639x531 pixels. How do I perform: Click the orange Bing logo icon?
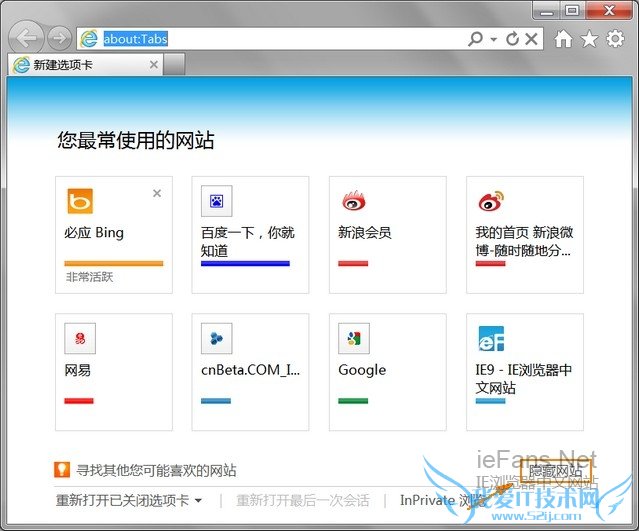tap(80, 201)
